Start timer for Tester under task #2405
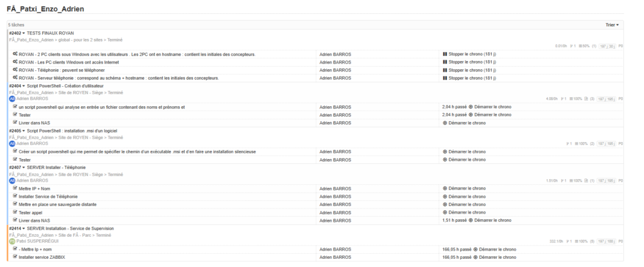The height and width of the screenshot is (267, 644). [x=464, y=160]
